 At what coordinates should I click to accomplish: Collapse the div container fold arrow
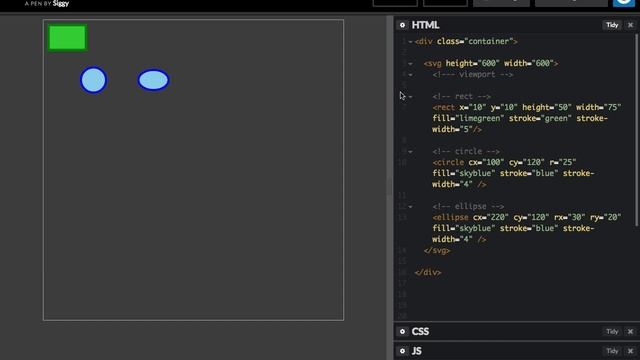[410, 42]
